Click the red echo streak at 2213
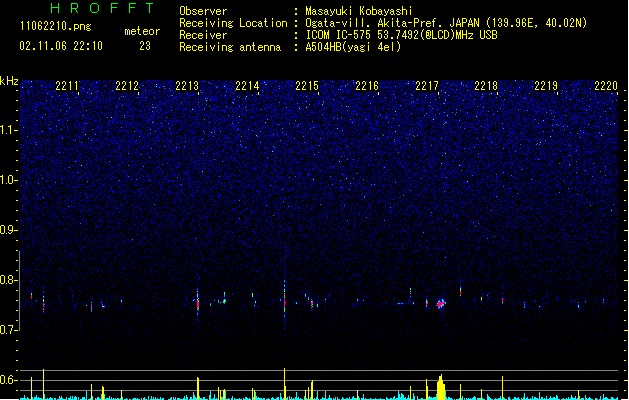The width and height of the screenshot is (629, 400). pos(197,304)
